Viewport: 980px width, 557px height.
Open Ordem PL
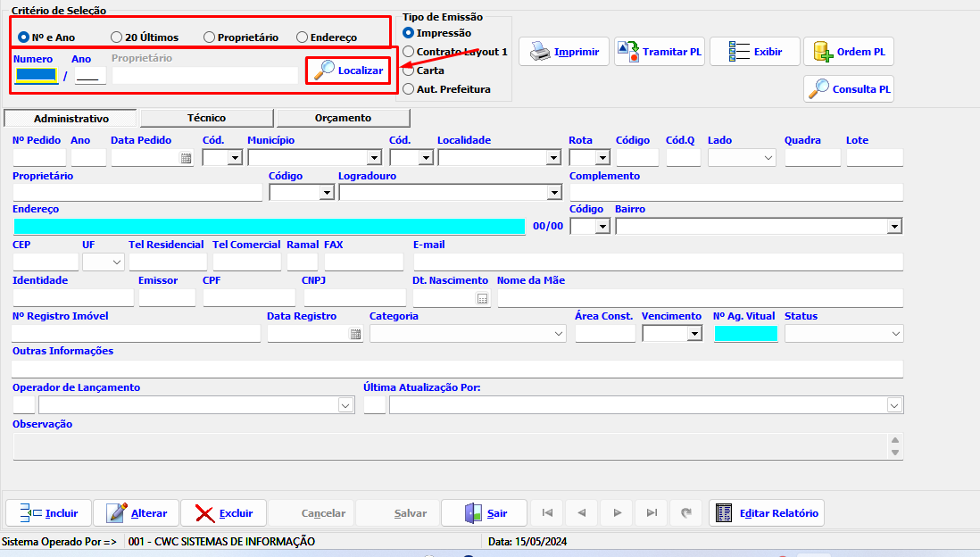coord(848,52)
